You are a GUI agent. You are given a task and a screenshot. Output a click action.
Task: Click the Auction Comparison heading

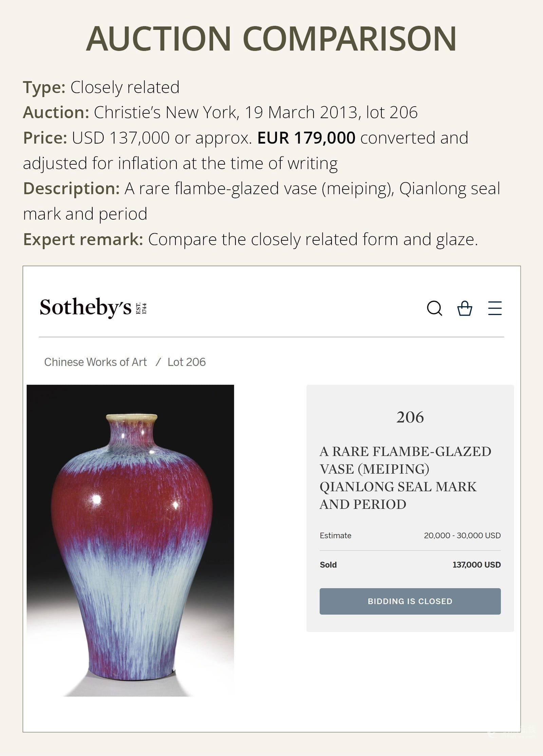click(271, 38)
